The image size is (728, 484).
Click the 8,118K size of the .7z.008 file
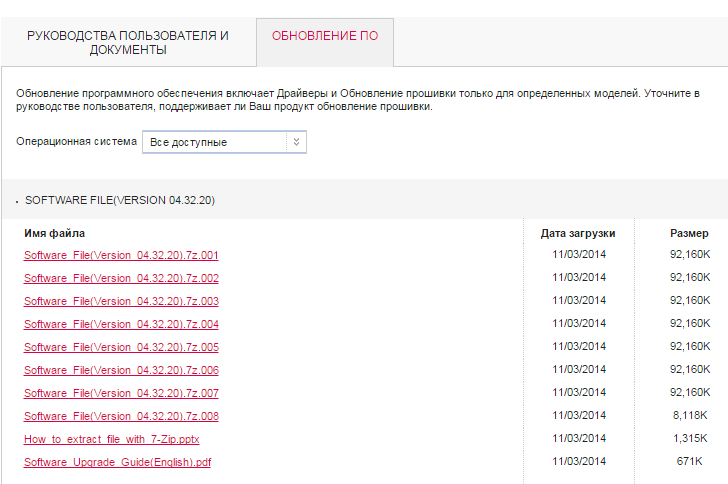(x=690, y=415)
